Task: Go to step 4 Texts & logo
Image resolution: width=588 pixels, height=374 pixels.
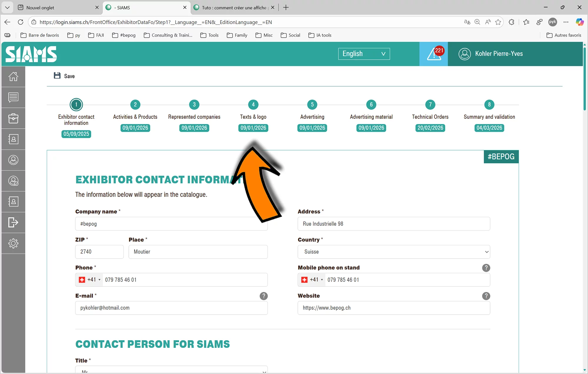Action: tap(253, 105)
